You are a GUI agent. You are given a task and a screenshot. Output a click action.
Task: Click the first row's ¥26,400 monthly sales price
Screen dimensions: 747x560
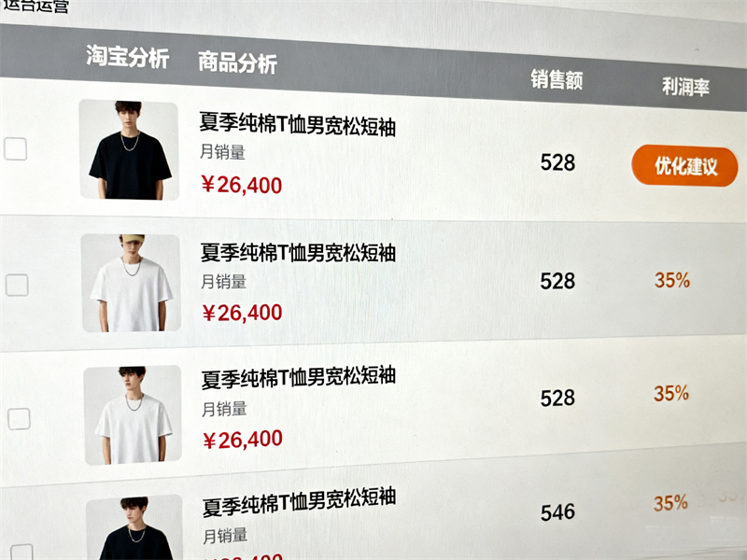point(242,185)
